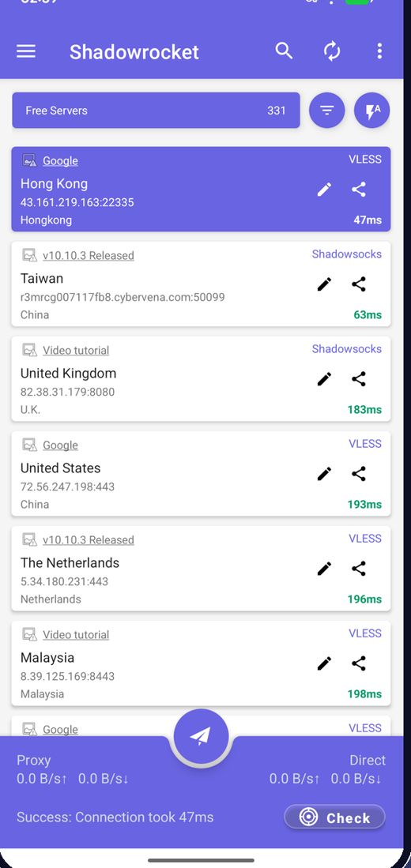Tap the auto-select lightning bolt button
Viewport: 411px width, 868px height.
click(x=371, y=110)
